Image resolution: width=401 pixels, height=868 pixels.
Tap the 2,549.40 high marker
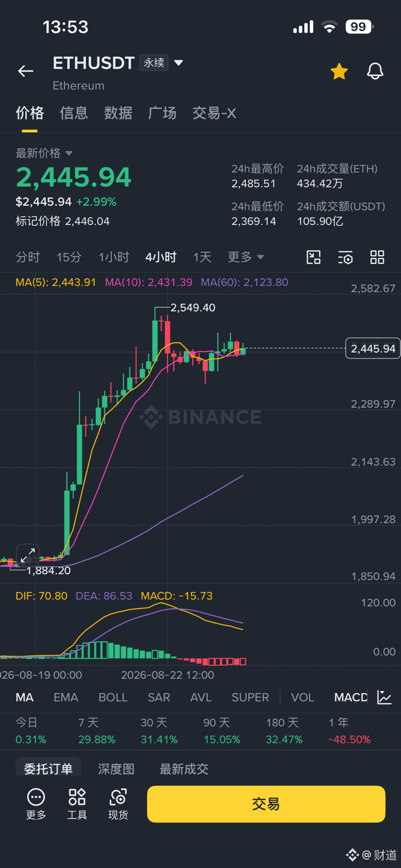193,308
